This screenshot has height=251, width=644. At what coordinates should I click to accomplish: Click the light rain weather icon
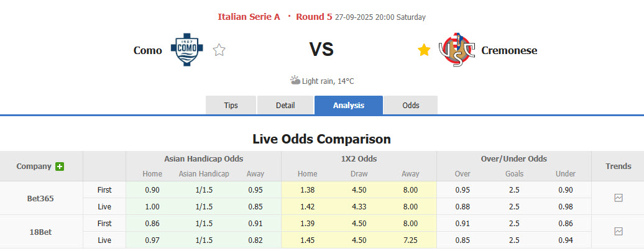[x=295, y=80]
